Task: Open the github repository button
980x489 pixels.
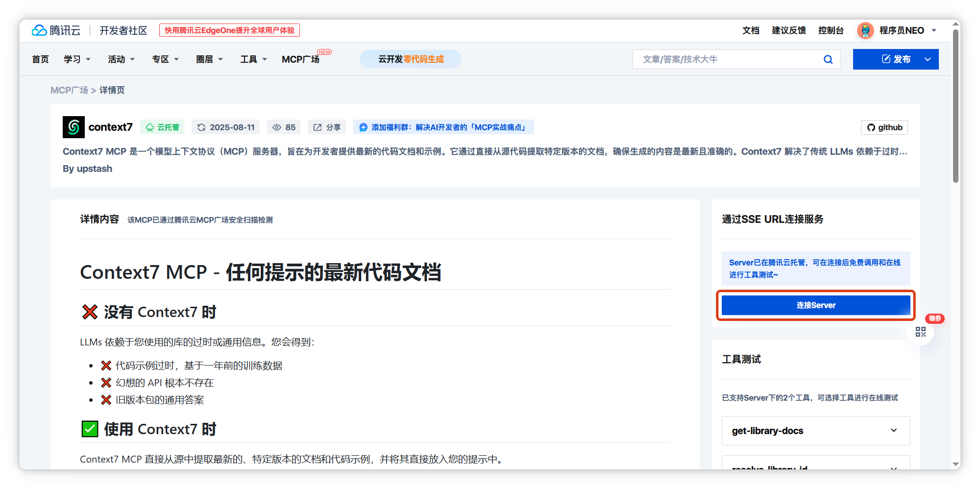Action: pos(884,127)
